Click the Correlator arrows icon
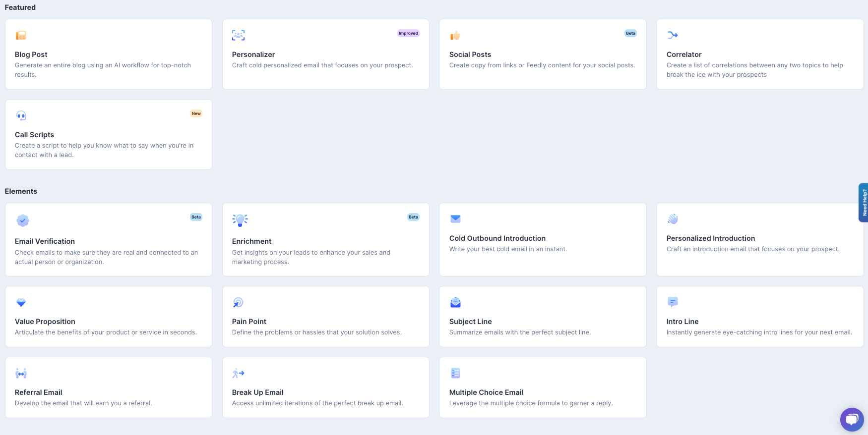The width and height of the screenshot is (868, 435). tap(673, 35)
